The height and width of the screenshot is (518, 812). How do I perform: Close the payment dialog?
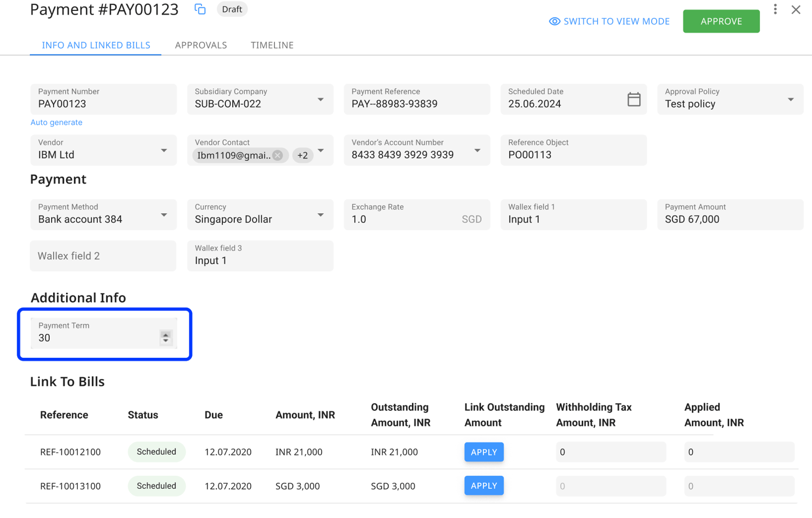click(x=796, y=10)
